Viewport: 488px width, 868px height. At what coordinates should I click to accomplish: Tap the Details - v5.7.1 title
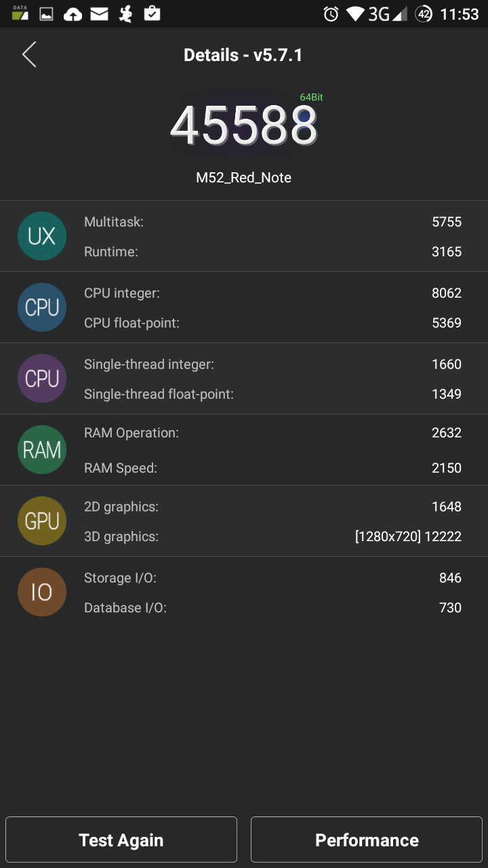coord(243,55)
